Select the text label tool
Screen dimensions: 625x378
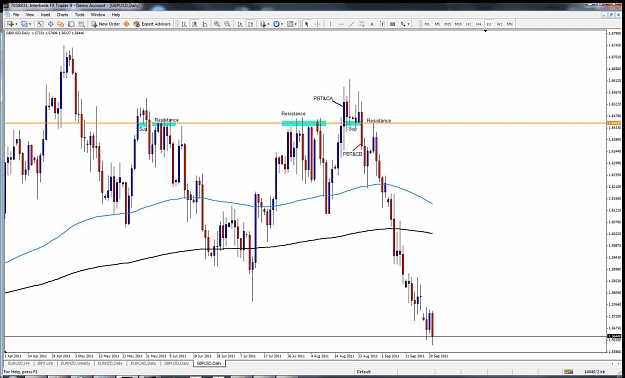click(382, 24)
